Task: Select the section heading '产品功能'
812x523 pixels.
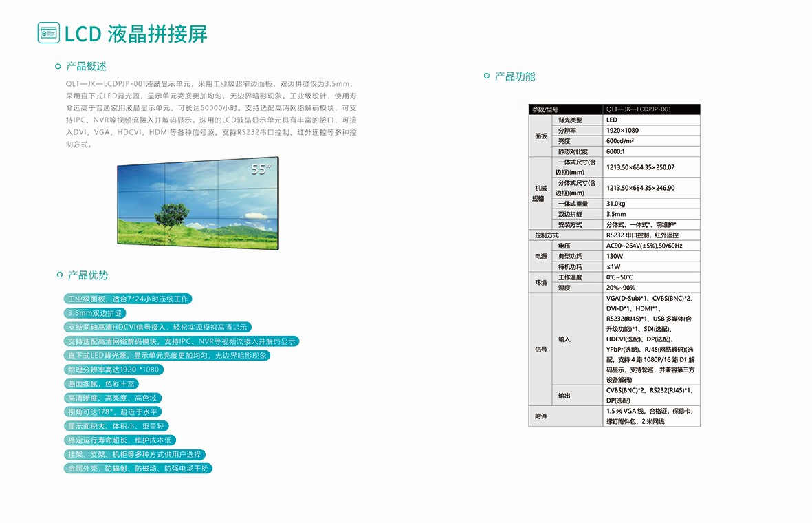Action: coord(515,76)
